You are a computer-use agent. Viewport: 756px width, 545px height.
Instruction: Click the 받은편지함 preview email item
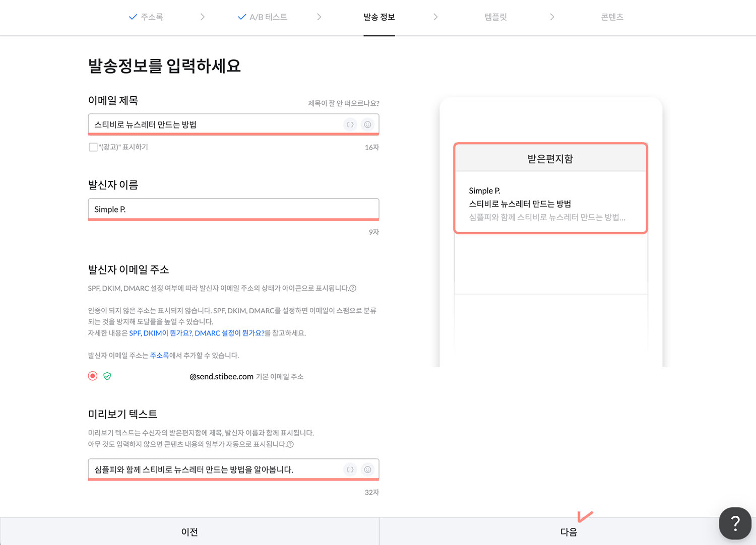pyautogui.click(x=550, y=203)
